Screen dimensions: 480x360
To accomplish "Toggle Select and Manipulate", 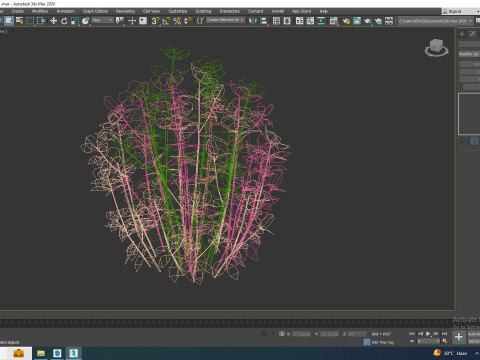I will tap(132, 21).
